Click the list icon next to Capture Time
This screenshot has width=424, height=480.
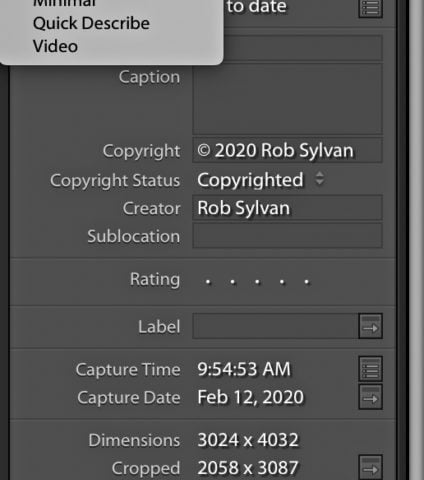370,369
